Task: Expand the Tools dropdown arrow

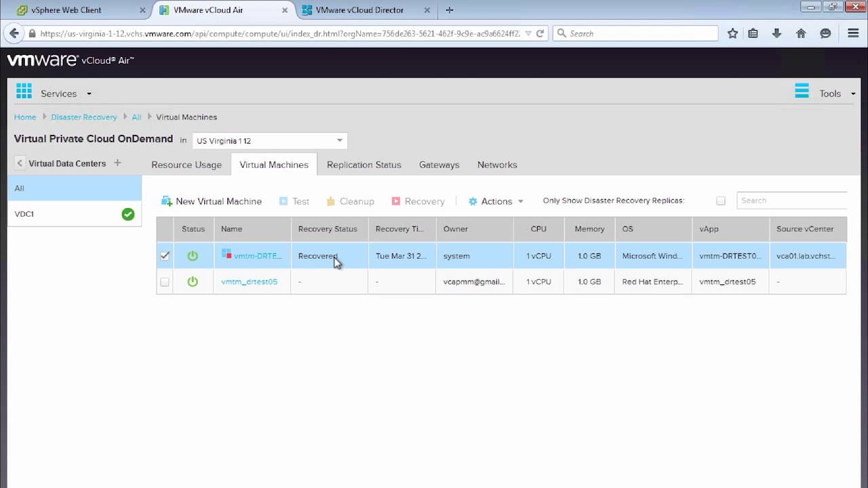Action: 853,94
